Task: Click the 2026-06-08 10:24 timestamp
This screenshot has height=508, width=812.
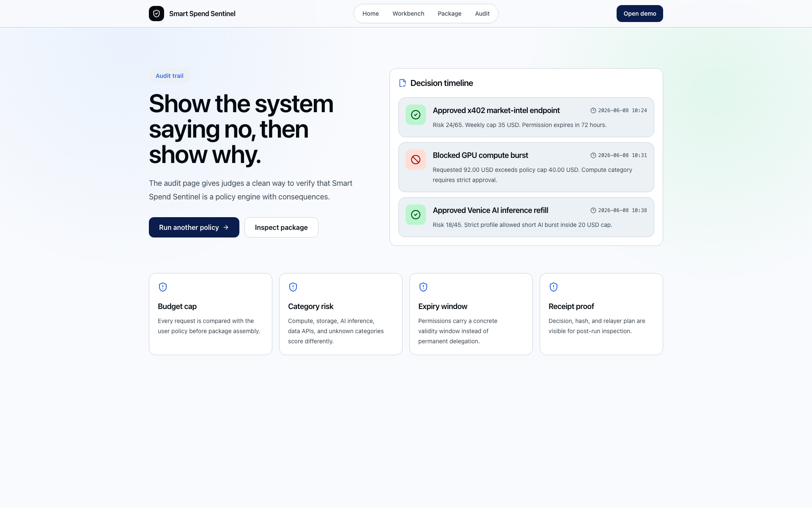Action: [x=622, y=110]
